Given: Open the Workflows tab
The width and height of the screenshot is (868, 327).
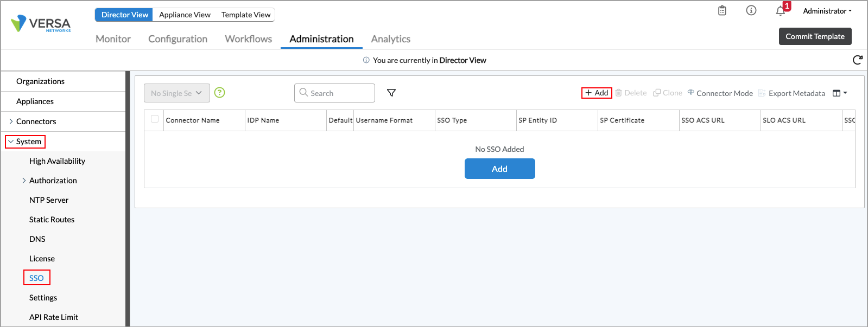Looking at the screenshot, I should click(x=248, y=39).
